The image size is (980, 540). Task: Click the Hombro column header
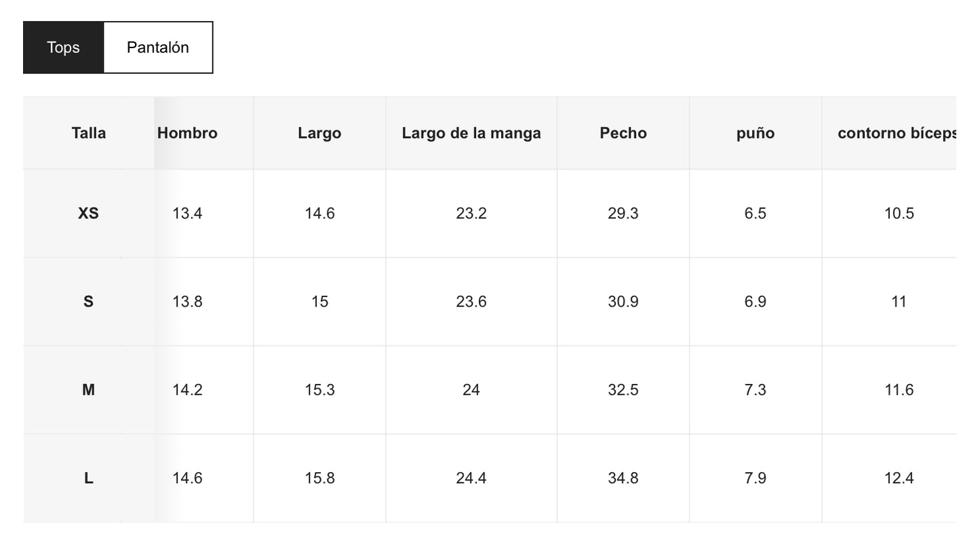pyautogui.click(x=187, y=133)
